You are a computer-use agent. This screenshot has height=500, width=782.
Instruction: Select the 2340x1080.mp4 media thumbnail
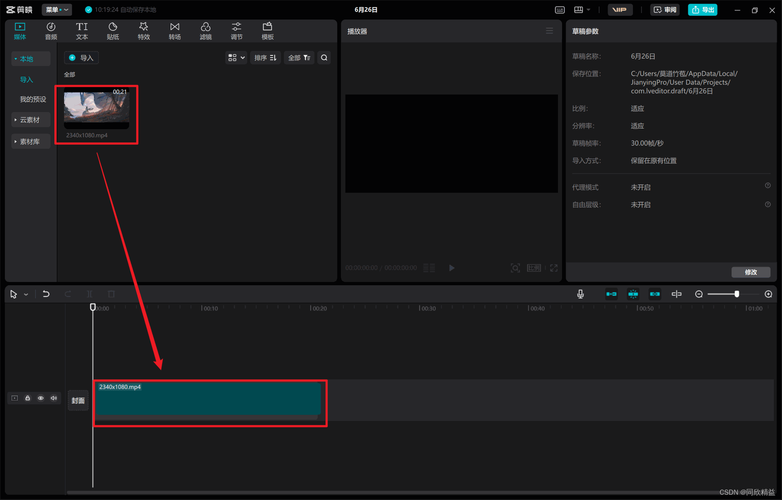click(x=96, y=109)
